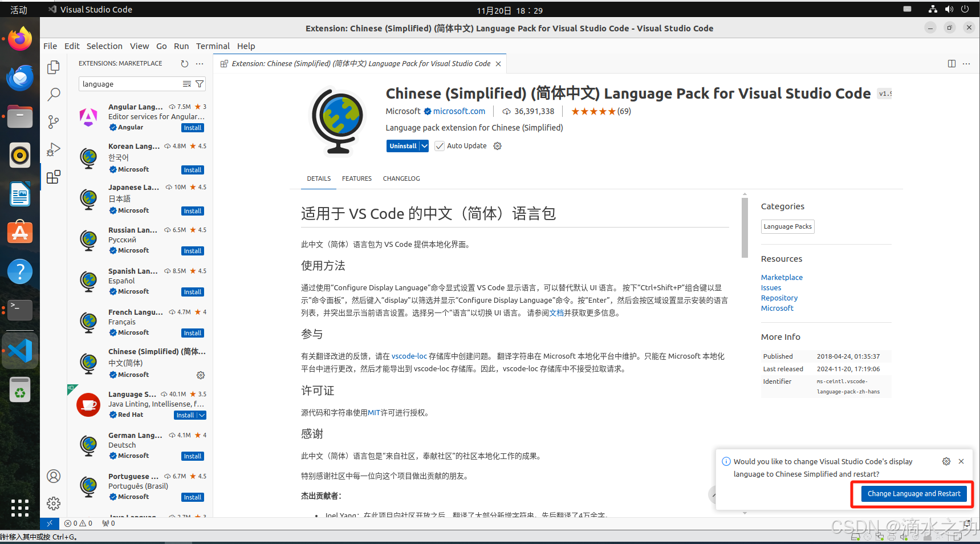Open the Manage gear in activity bar

click(54, 504)
